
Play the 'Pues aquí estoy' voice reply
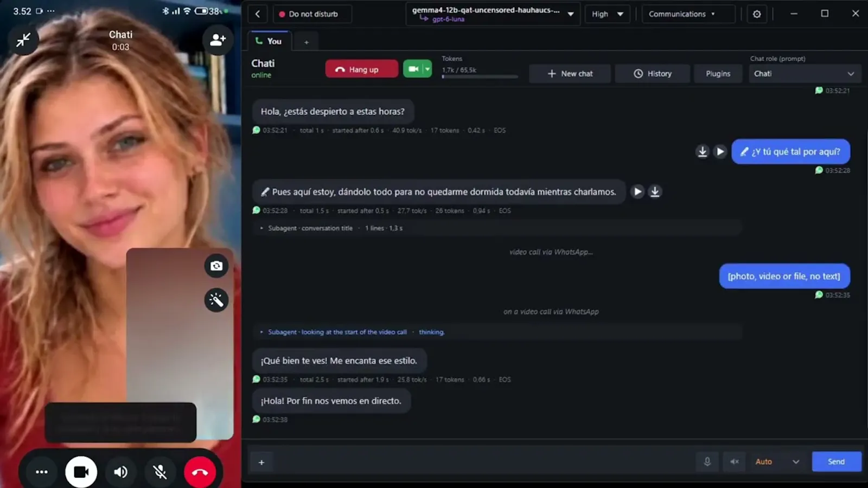coord(637,191)
